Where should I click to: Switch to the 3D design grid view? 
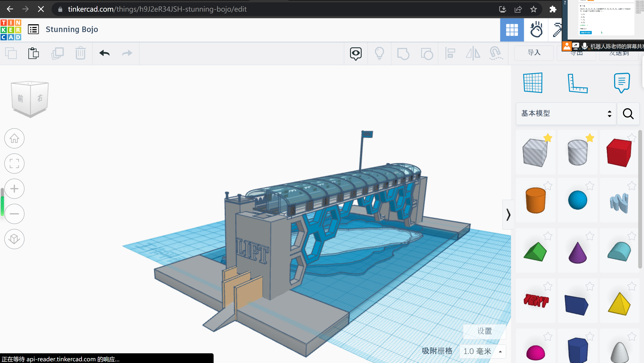(512, 30)
